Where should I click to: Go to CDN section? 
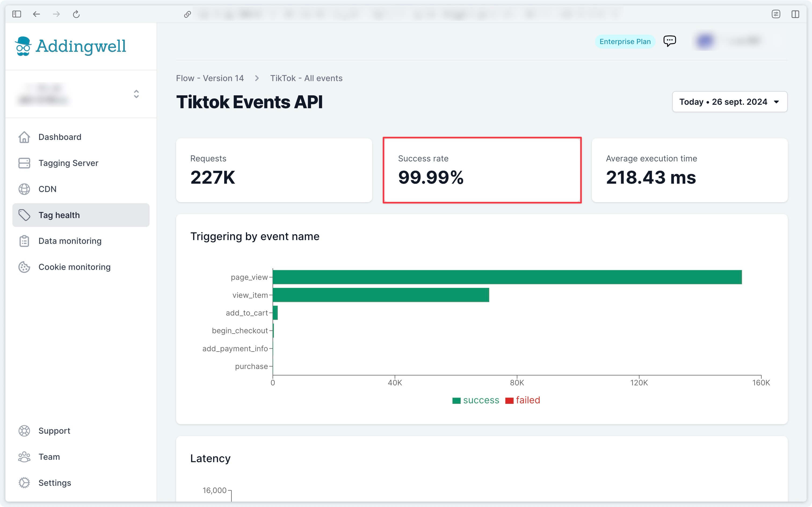click(x=81, y=189)
